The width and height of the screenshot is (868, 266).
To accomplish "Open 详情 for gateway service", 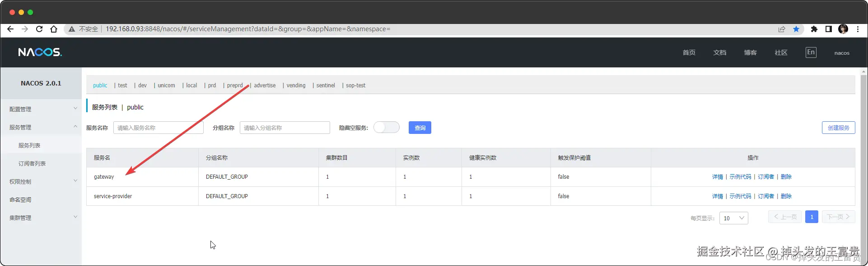I will tap(718, 177).
